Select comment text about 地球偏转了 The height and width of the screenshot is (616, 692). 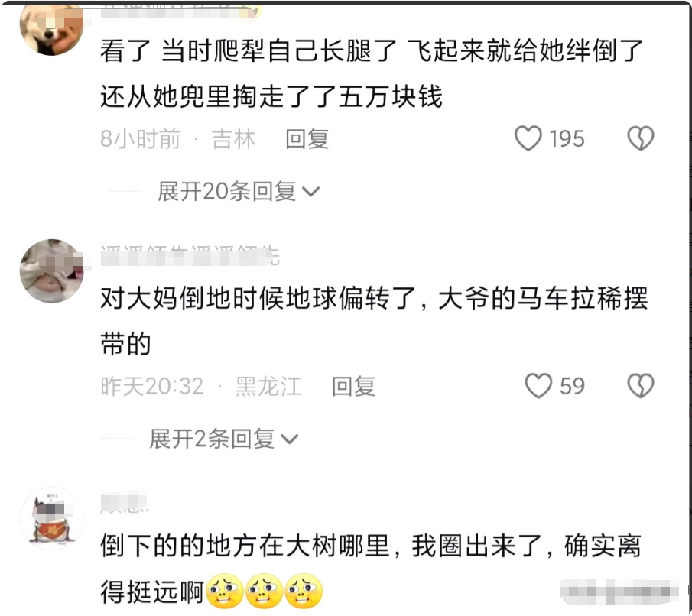coord(374,321)
